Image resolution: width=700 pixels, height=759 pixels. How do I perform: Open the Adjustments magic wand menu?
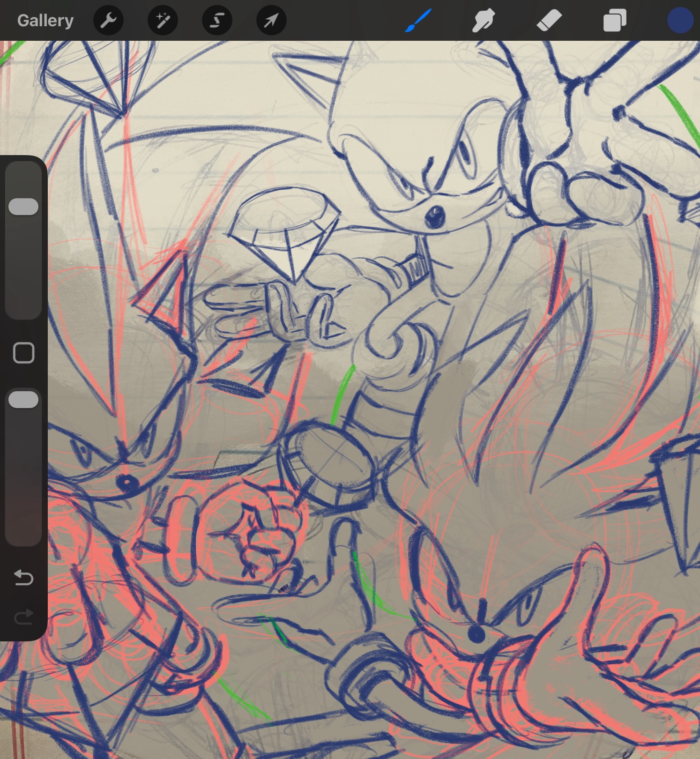tap(163, 21)
